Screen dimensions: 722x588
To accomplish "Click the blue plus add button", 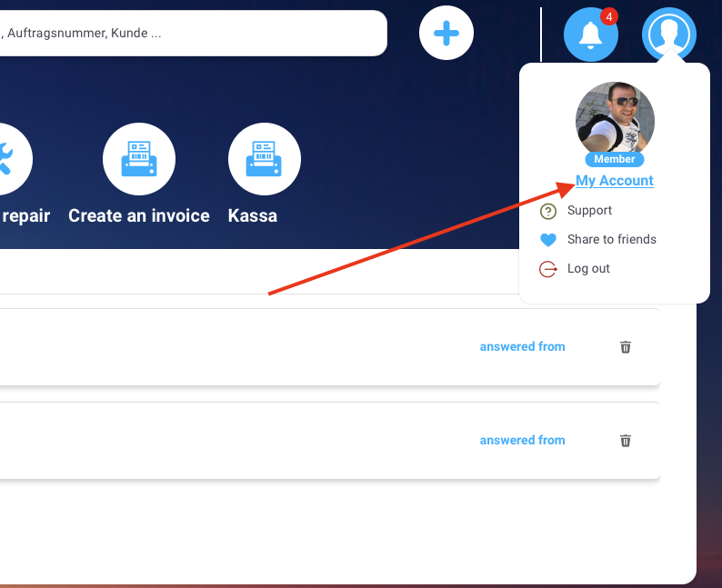I will (446, 34).
